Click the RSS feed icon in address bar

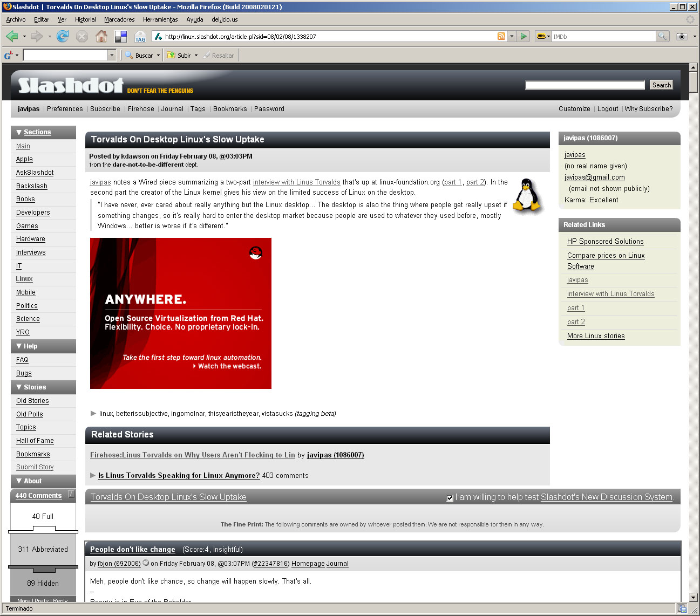point(501,36)
